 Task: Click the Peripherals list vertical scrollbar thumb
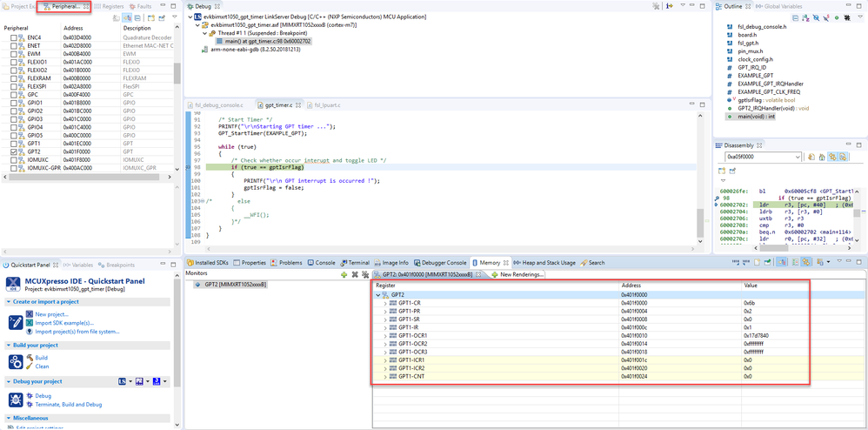(x=177, y=72)
